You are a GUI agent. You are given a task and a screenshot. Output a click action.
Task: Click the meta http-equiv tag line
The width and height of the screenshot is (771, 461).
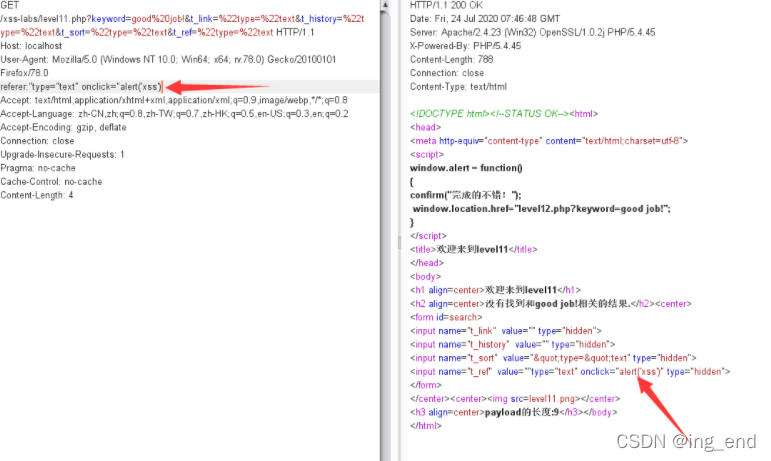[x=549, y=141]
